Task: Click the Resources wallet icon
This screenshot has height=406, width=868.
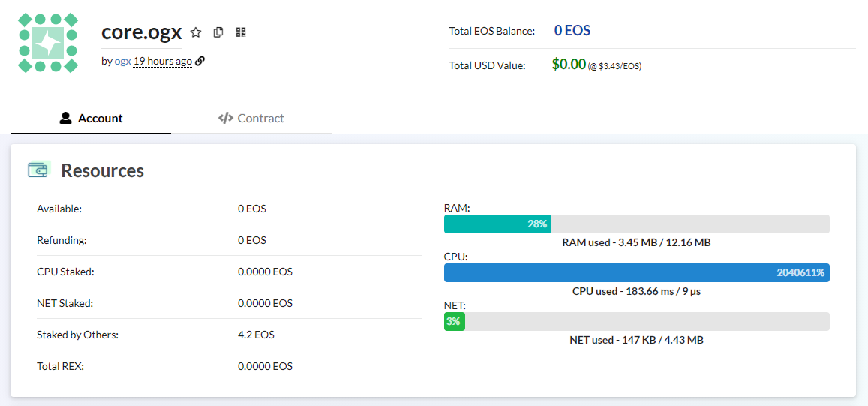Action: (x=39, y=170)
